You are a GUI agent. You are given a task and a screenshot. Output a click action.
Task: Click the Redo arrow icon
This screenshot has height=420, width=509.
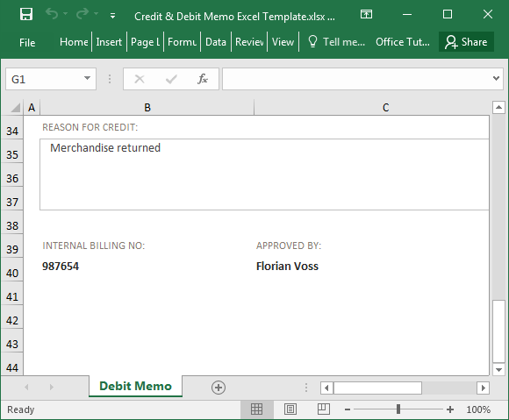tap(82, 14)
